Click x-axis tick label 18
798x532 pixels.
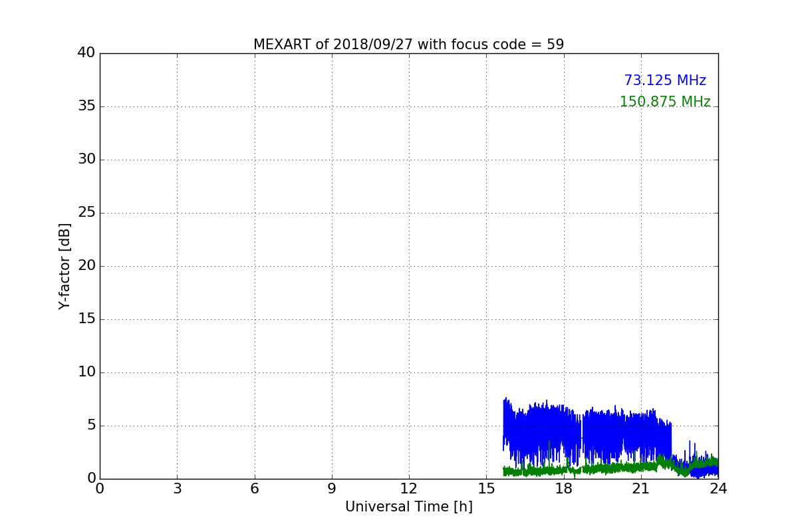click(563, 489)
